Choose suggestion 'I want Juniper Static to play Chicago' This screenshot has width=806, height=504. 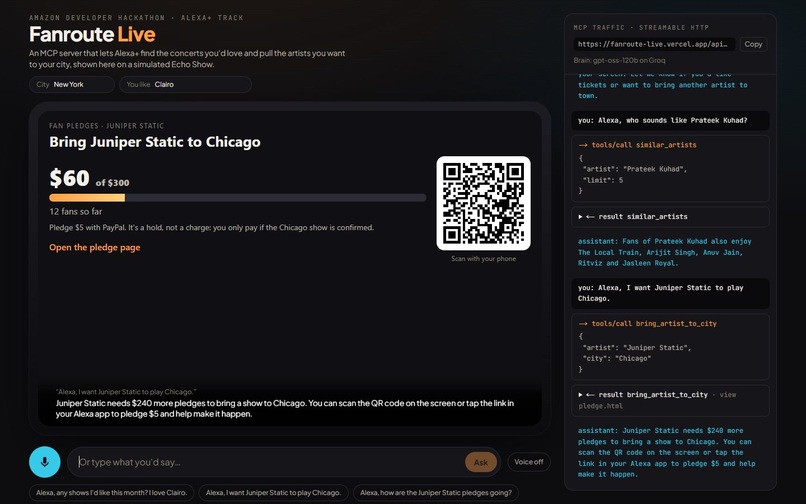click(x=273, y=493)
